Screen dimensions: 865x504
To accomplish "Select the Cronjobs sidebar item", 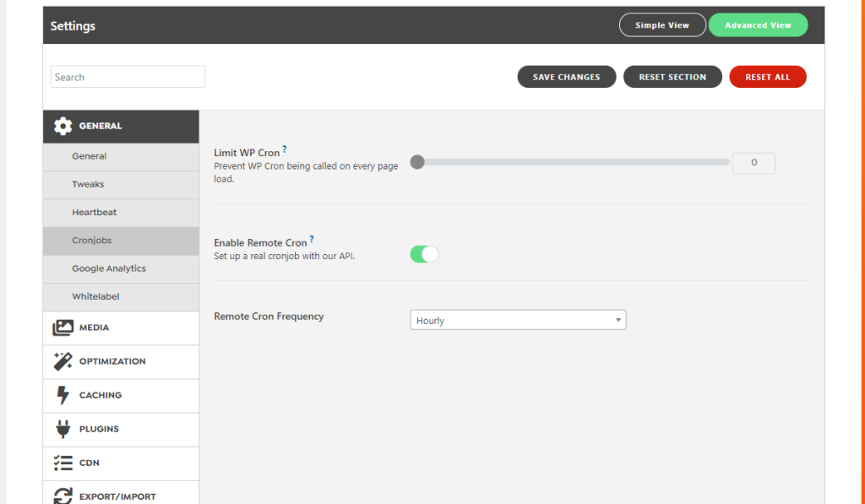I will [121, 241].
